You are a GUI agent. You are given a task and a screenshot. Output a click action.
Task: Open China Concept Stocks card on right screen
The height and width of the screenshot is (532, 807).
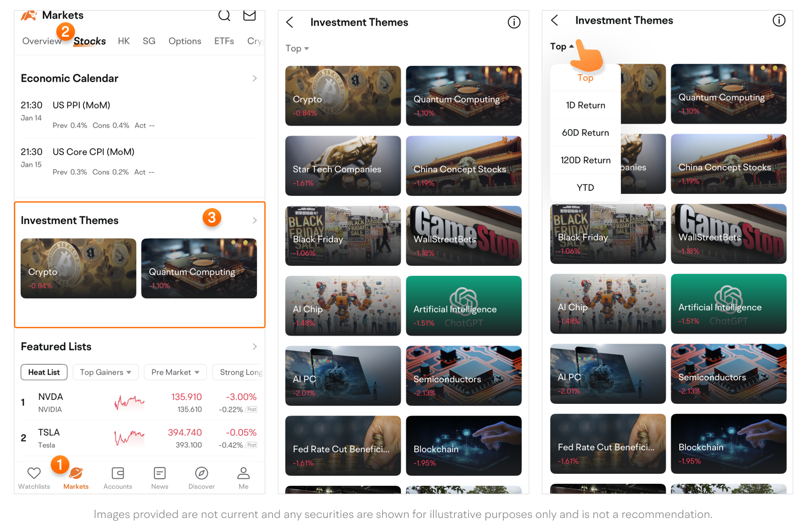click(x=729, y=164)
